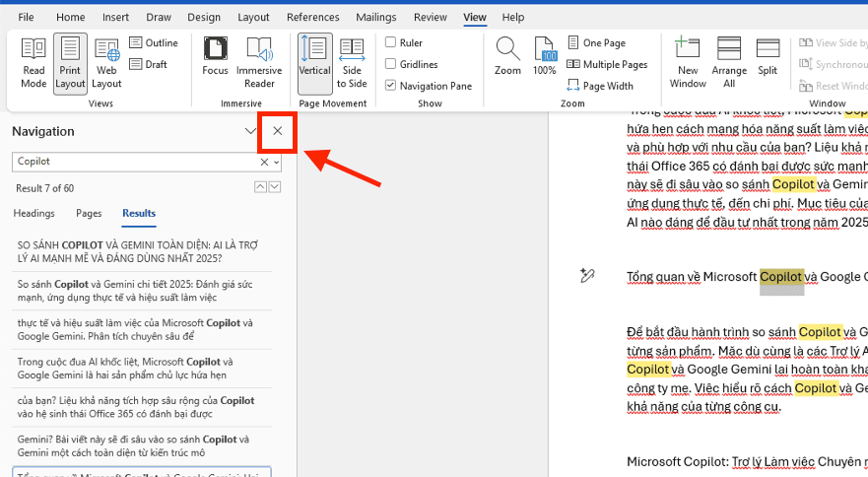Switch to the Home tab
This screenshot has height=477, width=868.
pos(70,17)
